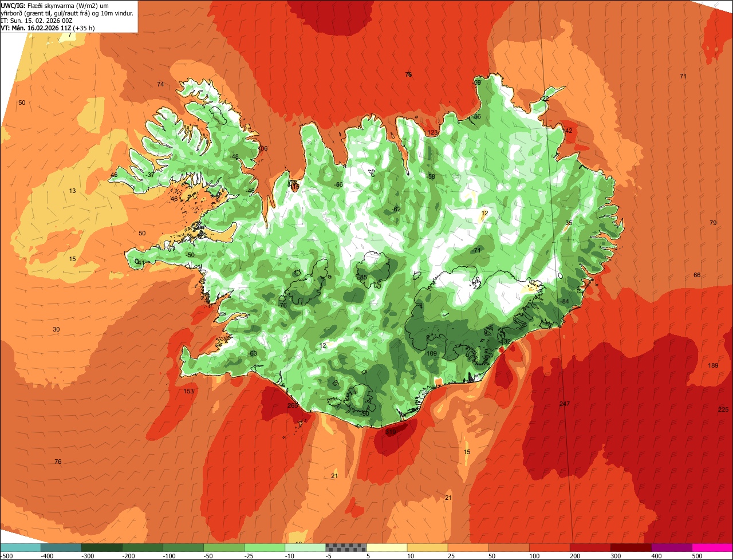Viewport: 733px width, 560px height.
Task: Click the map value '153' west of Reykjanes
Action: coord(188,392)
